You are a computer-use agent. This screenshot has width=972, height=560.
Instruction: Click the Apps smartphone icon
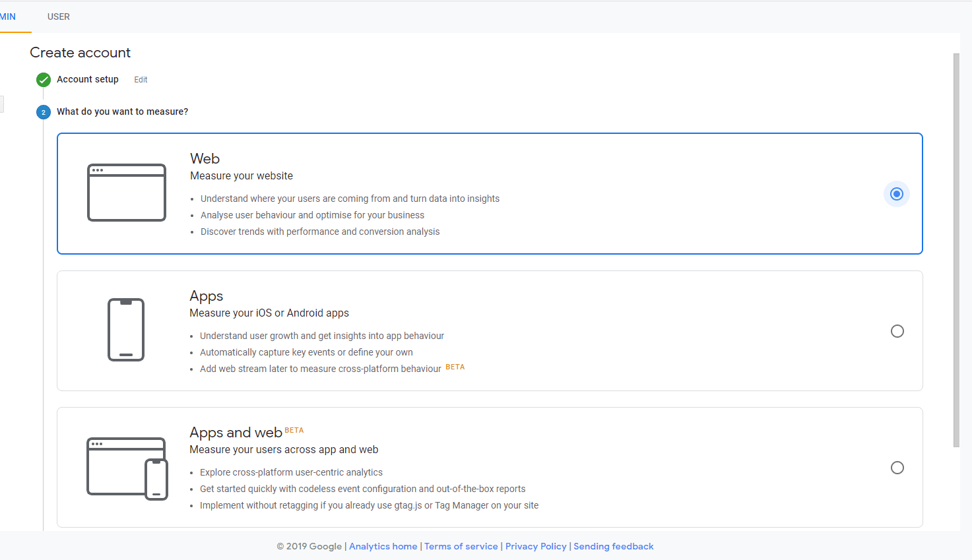(126, 330)
